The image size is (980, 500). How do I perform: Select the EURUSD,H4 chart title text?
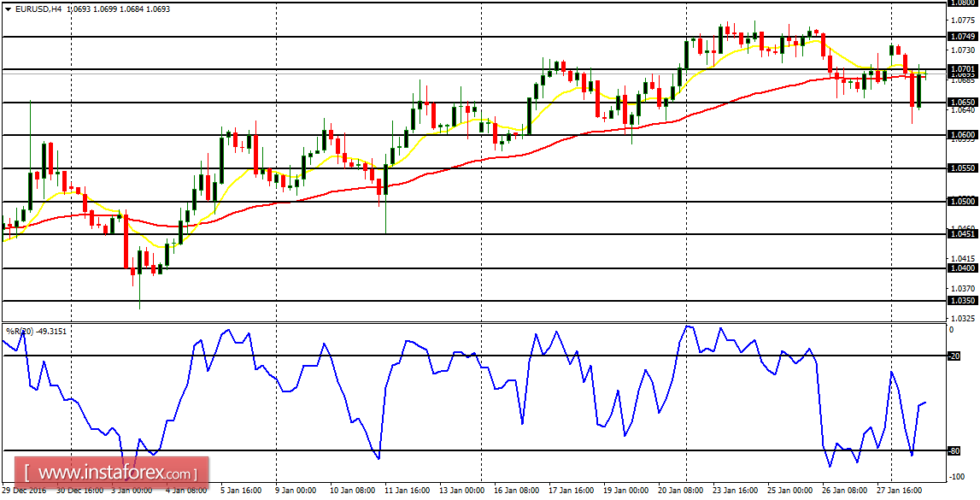point(38,9)
